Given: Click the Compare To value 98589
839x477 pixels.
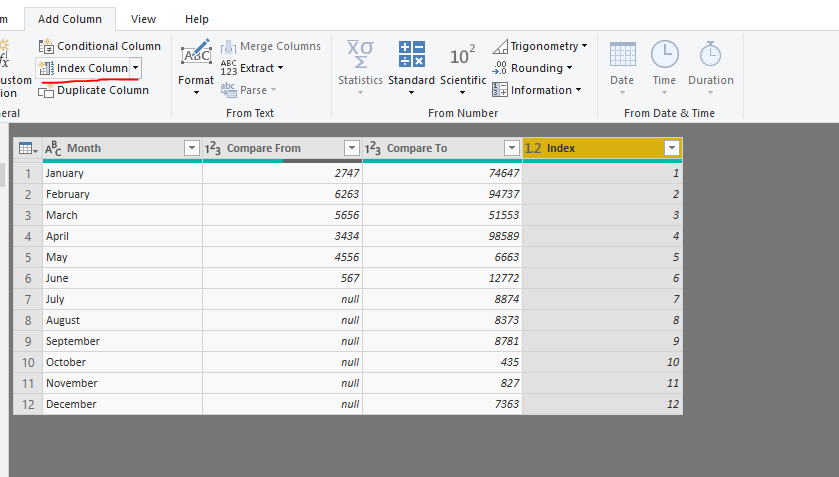Looking at the screenshot, I should tap(442, 236).
